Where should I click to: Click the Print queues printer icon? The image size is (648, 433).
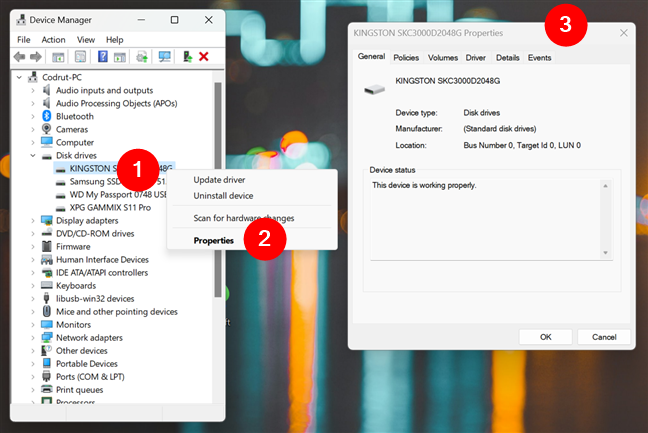(47, 389)
